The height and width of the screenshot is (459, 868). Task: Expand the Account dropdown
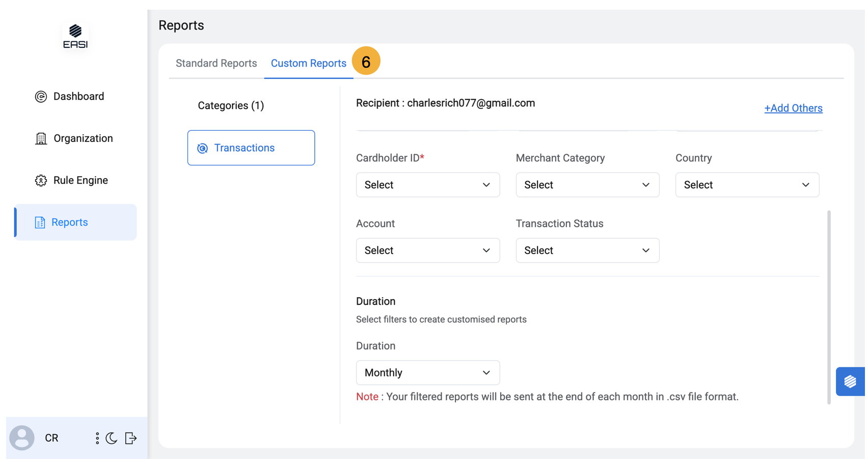pyautogui.click(x=427, y=250)
